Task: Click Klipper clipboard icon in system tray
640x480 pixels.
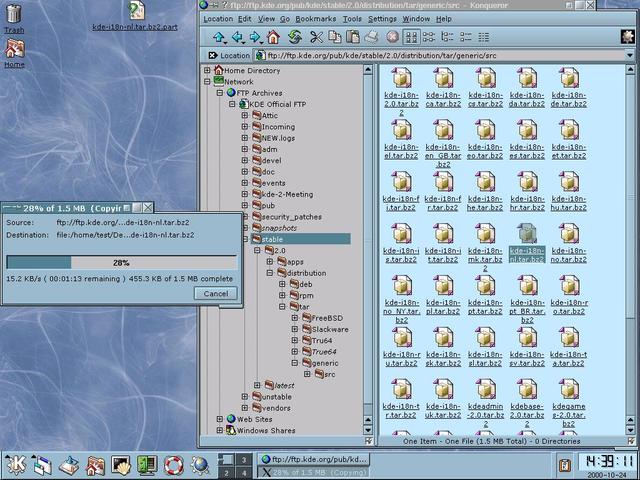Action: tap(565, 465)
